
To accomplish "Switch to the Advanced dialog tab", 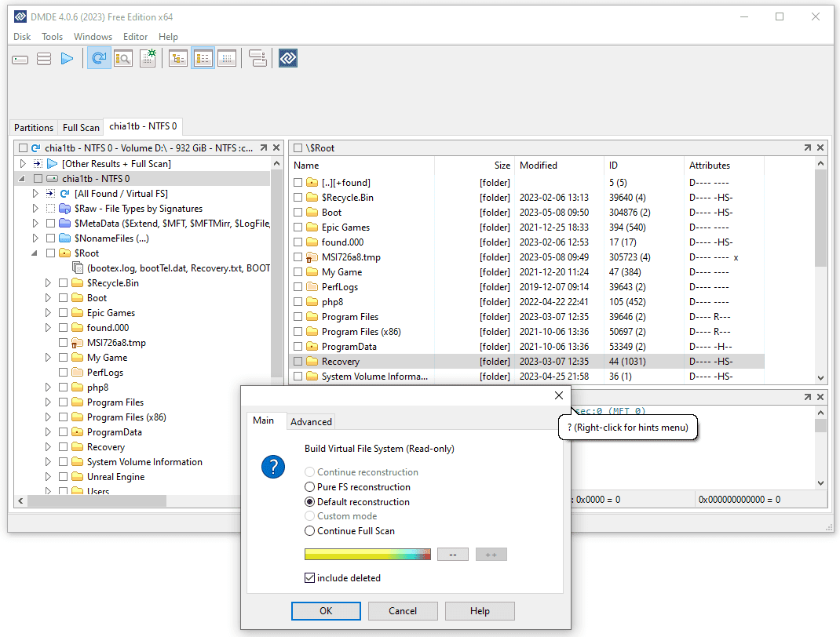I will pyautogui.click(x=311, y=422).
